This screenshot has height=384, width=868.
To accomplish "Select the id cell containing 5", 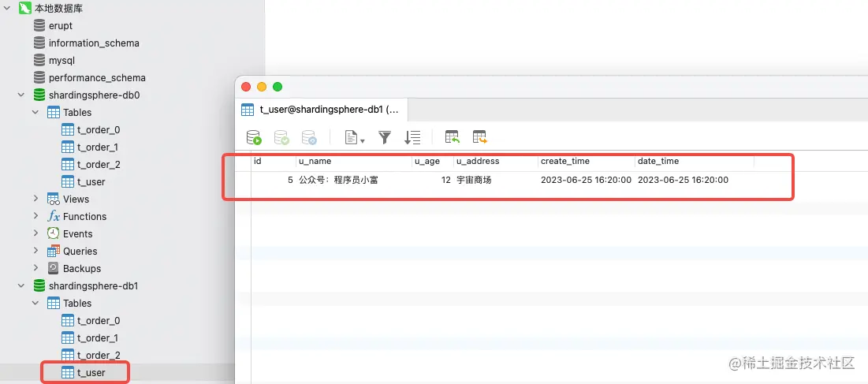I will [x=274, y=180].
